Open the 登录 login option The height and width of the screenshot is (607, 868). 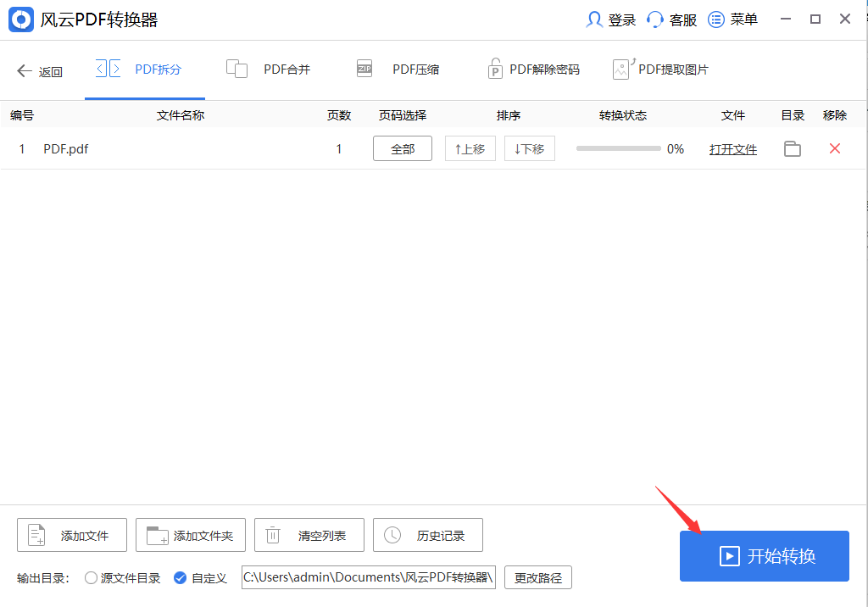611,20
